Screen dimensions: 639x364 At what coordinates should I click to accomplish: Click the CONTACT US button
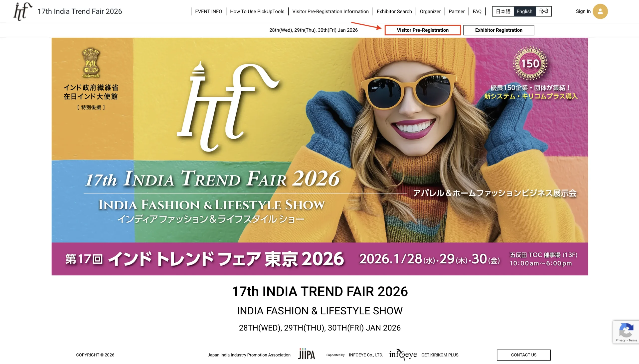(524, 355)
